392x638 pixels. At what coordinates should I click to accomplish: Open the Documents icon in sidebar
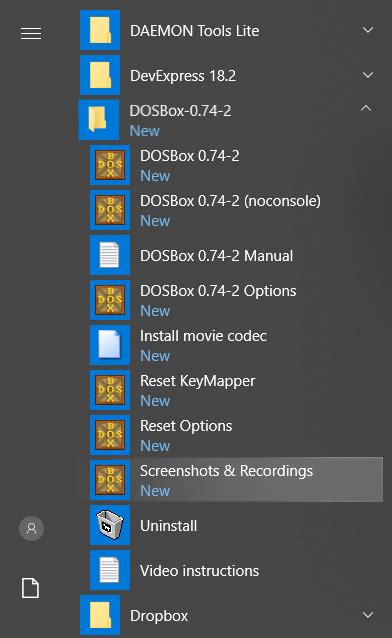click(31, 588)
